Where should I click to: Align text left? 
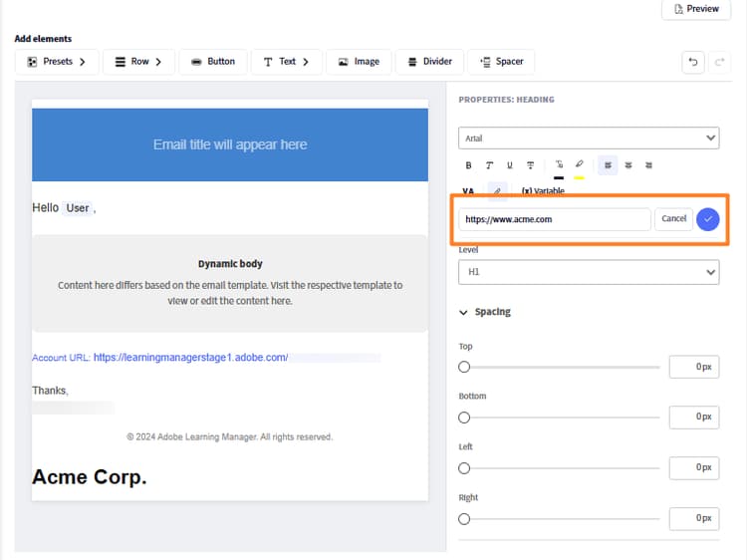click(x=608, y=165)
